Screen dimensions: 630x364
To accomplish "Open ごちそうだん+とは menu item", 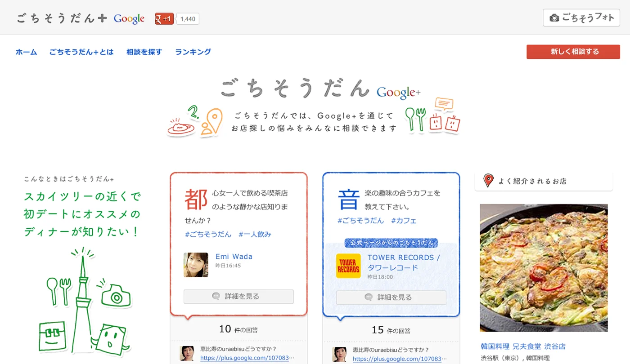I will click(81, 52).
